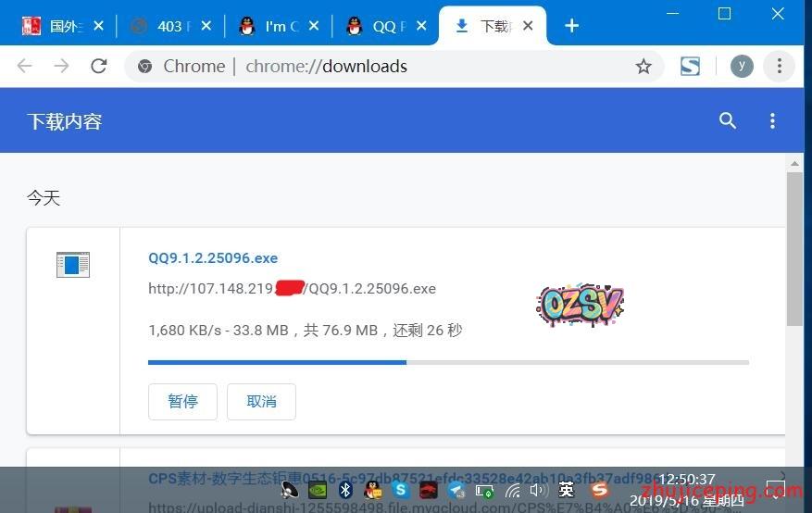
Task: Open a new tab with plus button
Action: tap(571, 26)
